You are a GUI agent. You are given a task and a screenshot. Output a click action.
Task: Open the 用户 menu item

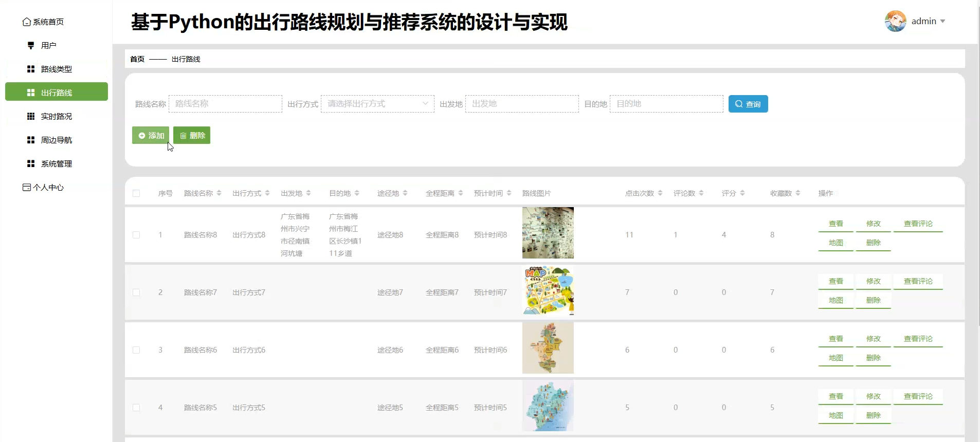pyautogui.click(x=49, y=46)
